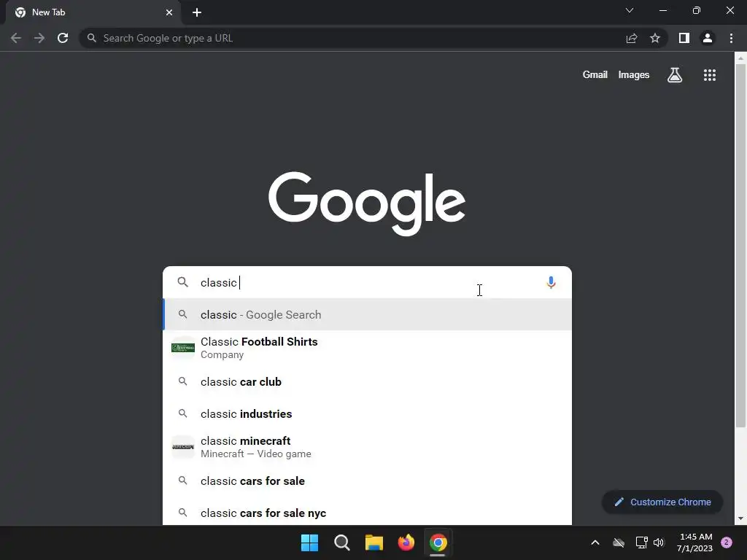
Task: Select the New Tab tab
Action: [x=93, y=13]
